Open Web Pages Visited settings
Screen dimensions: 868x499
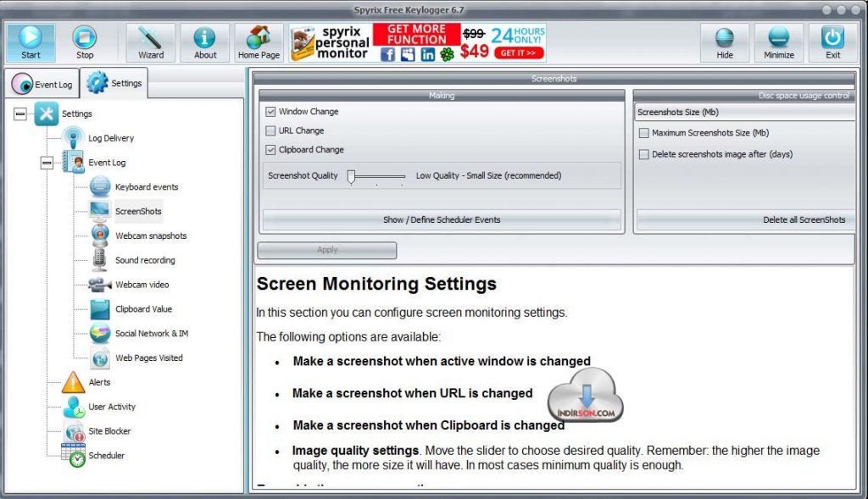click(x=149, y=358)
